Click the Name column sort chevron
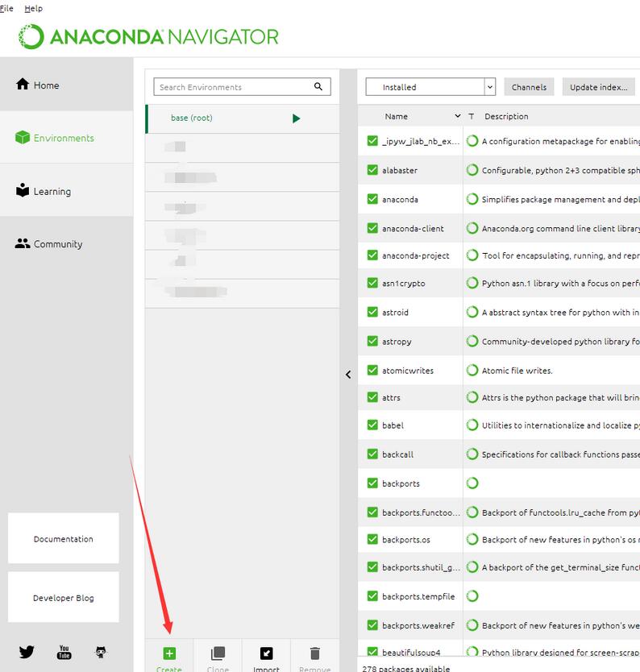Image resolution: width=640 pixels, height=672 pixels. (x=457, y=116)
